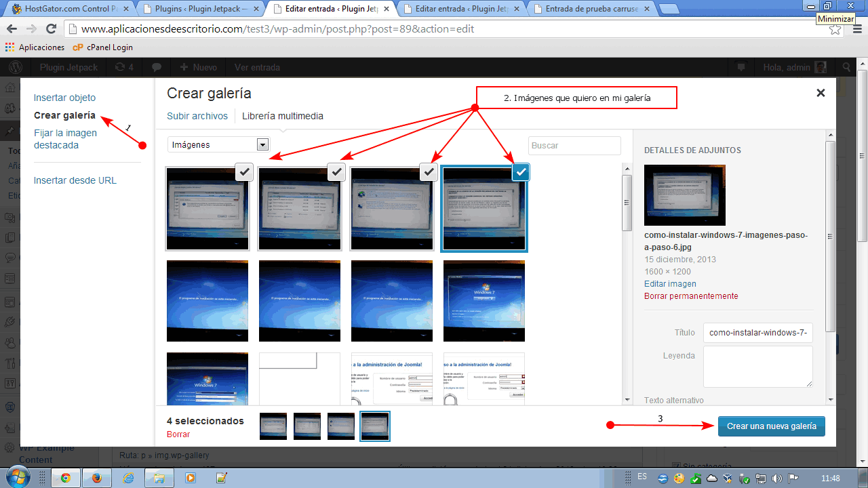The image size is (868, 488).
Task: Close the Crear galería modal with X
Action: pos(821,94)
